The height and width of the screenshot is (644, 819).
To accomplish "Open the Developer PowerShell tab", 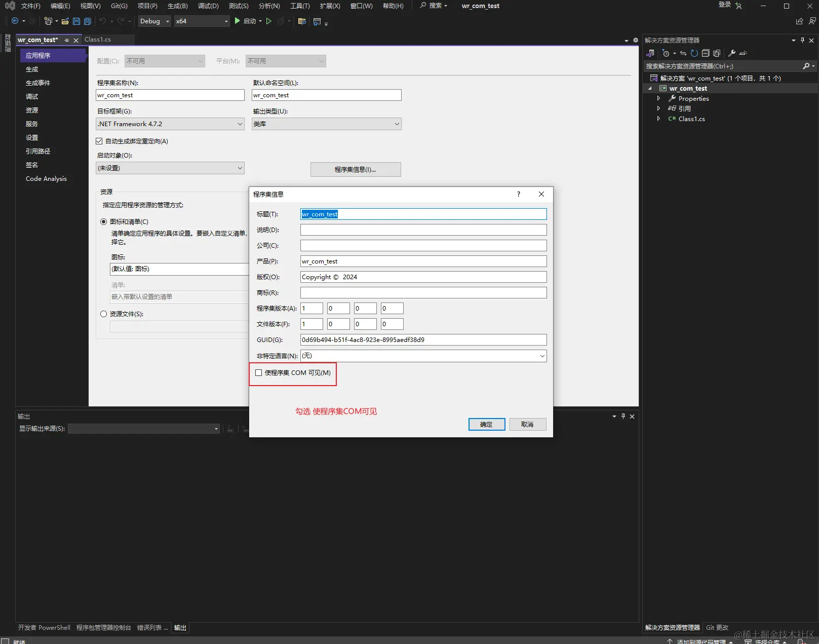I will pos(44,627).
